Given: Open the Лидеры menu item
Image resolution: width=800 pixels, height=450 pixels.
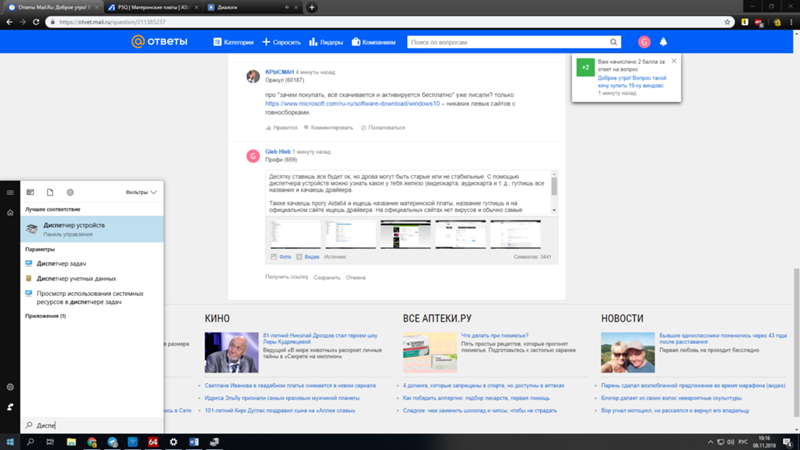Looking at the screenshot, I should click(326, 42).
